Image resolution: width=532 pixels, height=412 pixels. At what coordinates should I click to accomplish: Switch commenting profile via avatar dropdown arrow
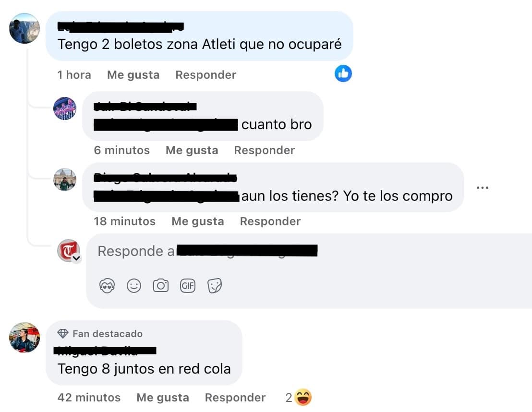click(x=77, y=259)
